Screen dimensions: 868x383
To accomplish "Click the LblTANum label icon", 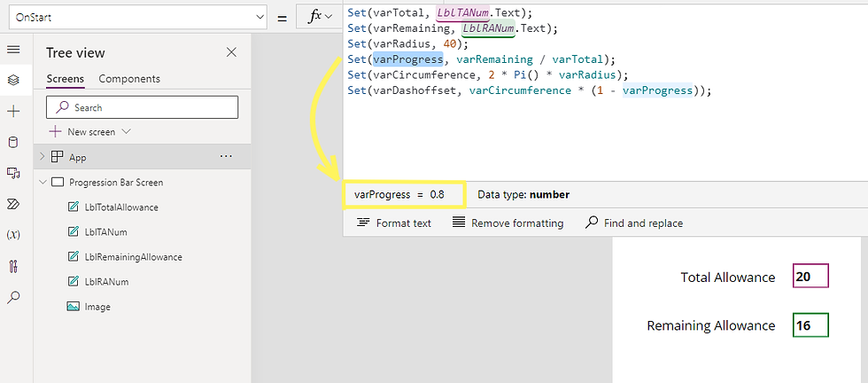I will tap(73, 232).
